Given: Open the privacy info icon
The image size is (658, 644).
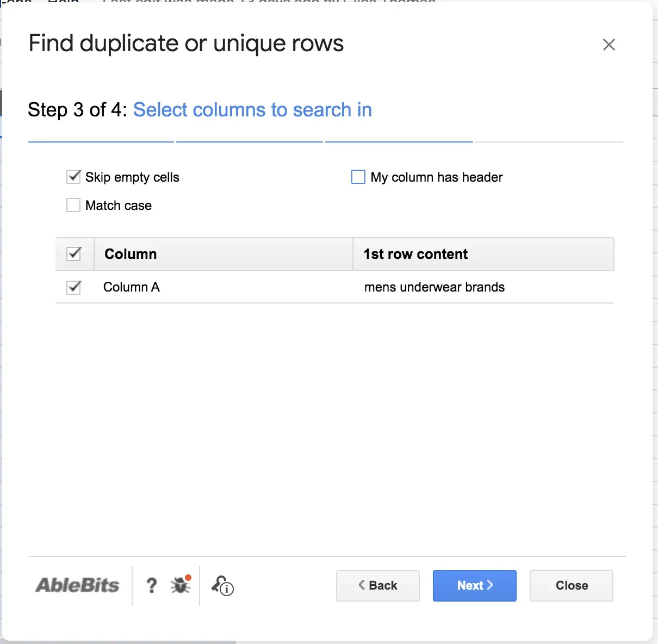Looking at the screenshot, I should (222, 585).
